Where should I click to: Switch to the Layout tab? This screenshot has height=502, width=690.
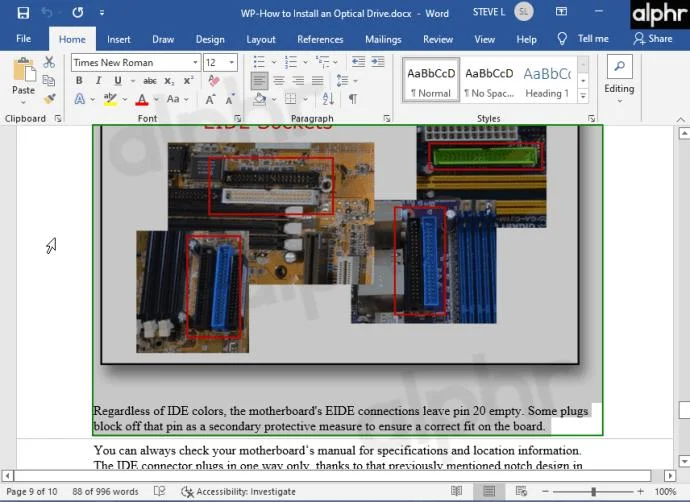click(261, 39)
